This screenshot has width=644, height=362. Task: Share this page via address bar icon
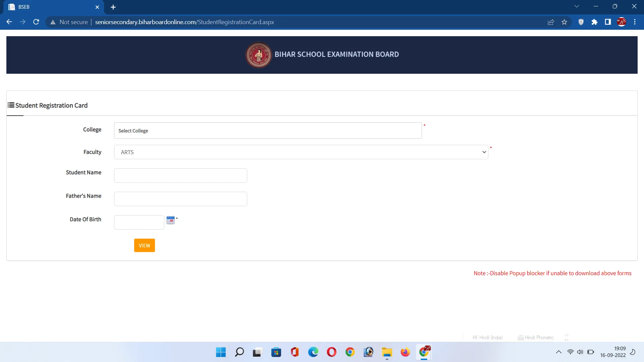click(551, 22)
